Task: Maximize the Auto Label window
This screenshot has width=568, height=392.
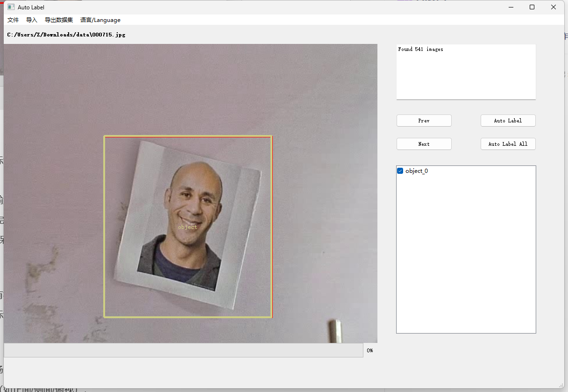Action: click(x=532, y=7)
